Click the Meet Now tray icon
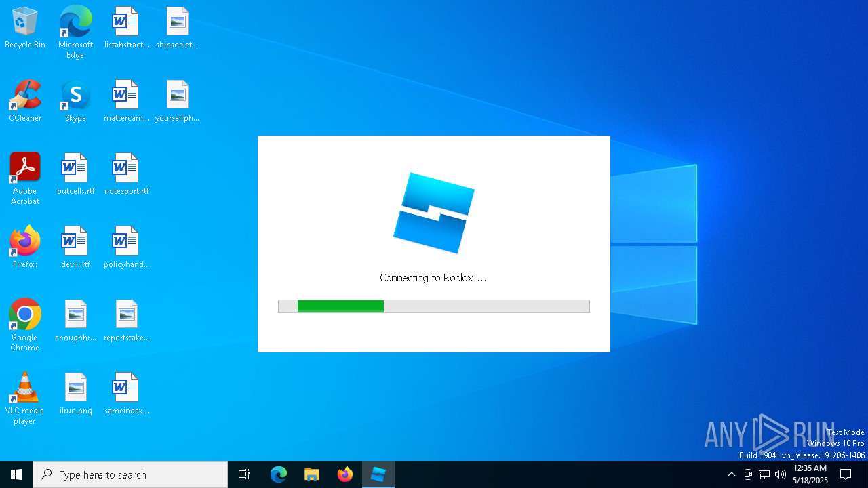Viewport: 868px width, 488px height. 747,474
